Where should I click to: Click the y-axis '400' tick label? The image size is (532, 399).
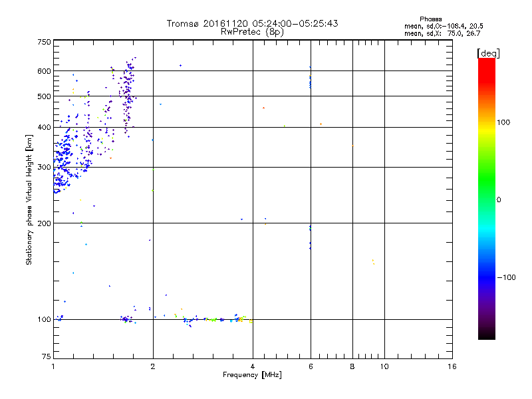click(x=45, y=127)
